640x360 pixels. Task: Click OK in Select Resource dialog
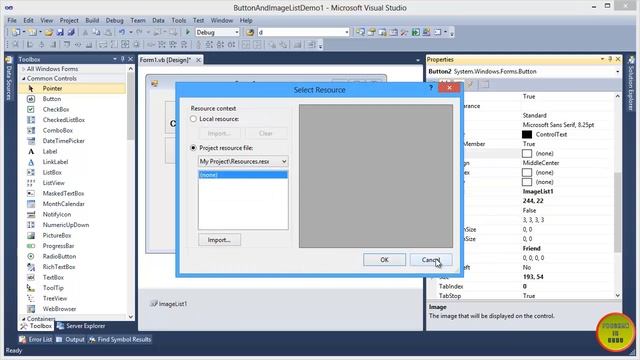384,260
